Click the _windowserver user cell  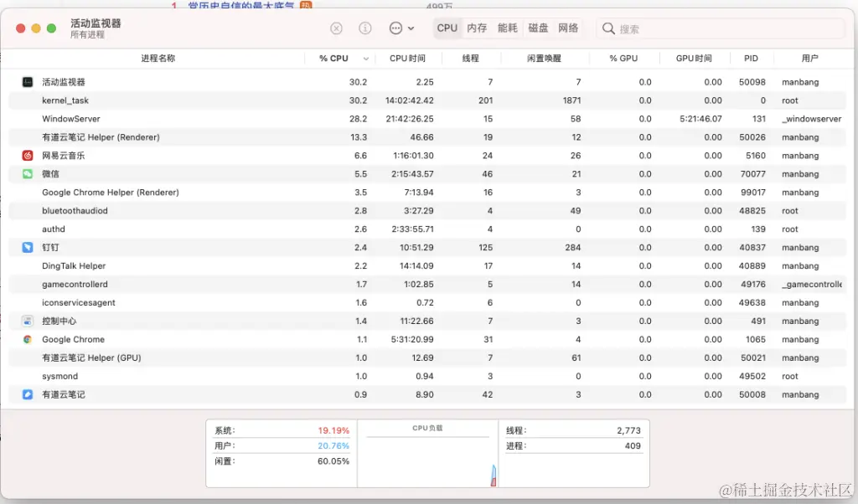(811, 119)
